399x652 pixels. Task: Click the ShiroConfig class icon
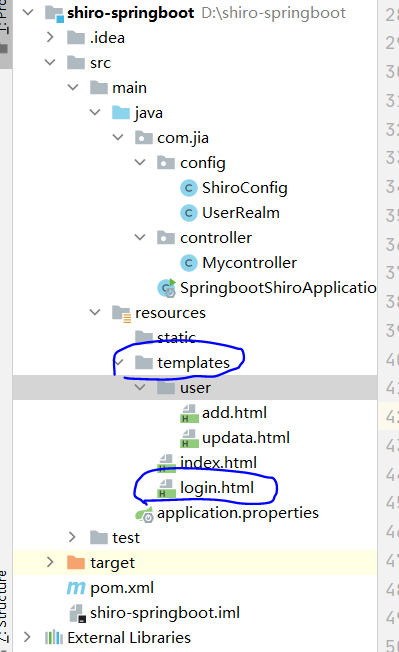pos(189,188)
